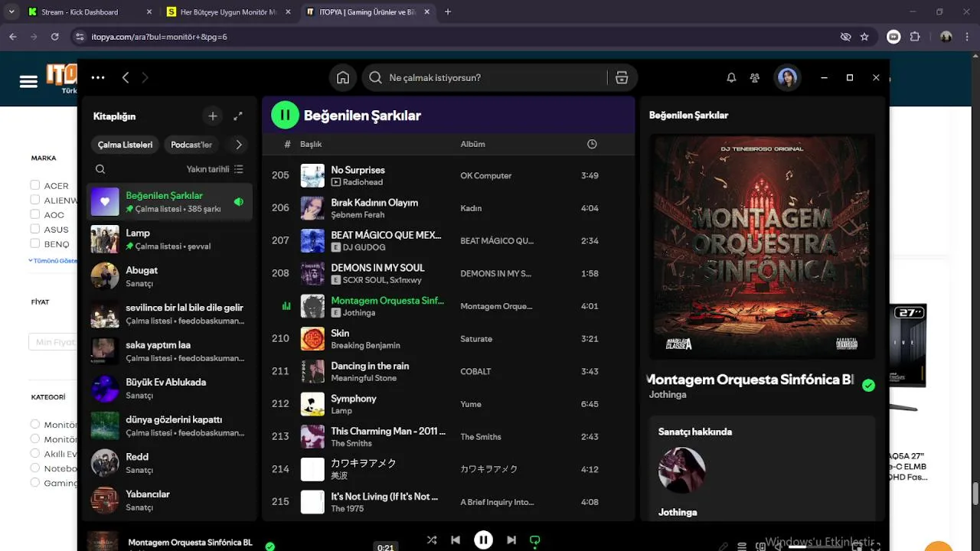Show more library filter chips
980x551 pixels.
(238, 145)
